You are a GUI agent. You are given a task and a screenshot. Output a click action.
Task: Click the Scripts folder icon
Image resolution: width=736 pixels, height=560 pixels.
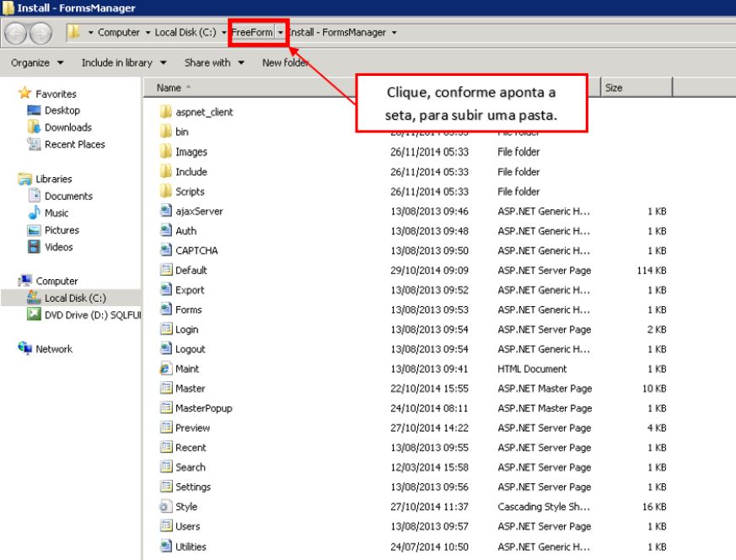(x=166, y=191)
